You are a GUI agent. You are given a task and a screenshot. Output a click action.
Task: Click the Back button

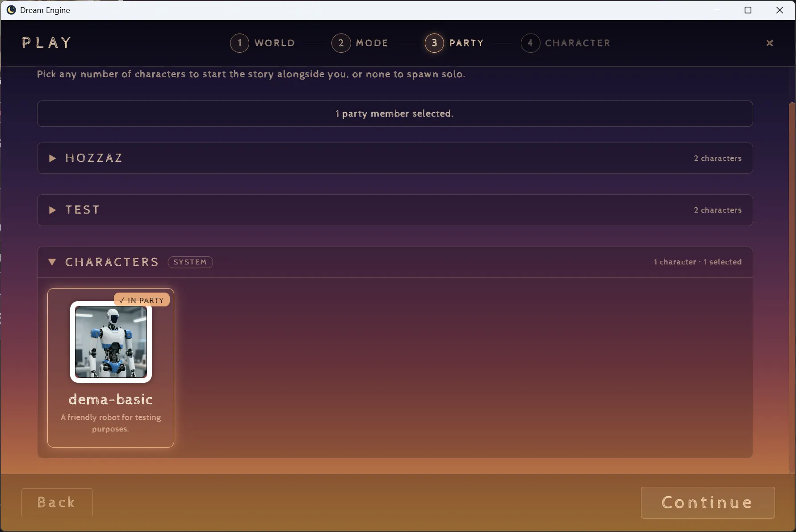(x=57, y=503)
